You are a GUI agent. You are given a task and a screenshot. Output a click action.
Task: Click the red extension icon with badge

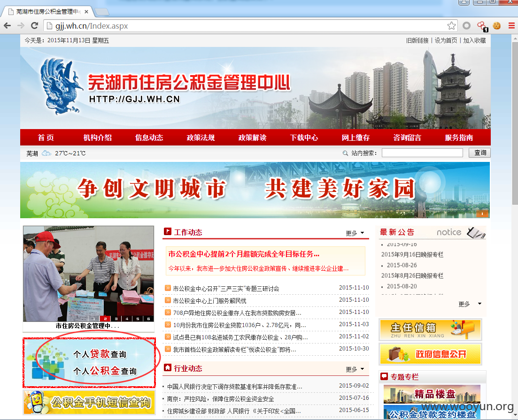[482, 26]
